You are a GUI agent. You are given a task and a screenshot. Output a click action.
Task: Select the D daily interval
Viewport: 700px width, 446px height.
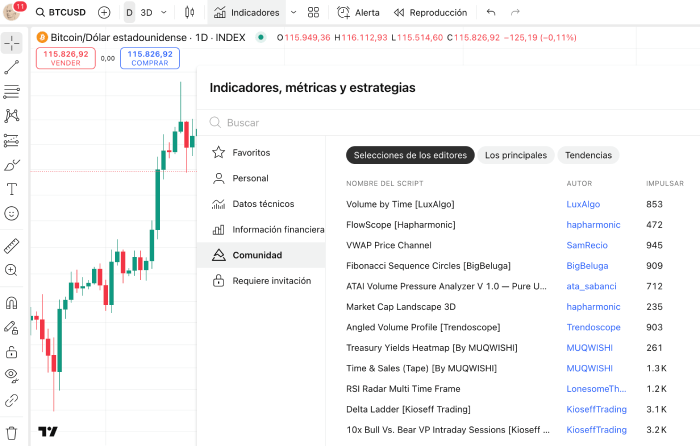[129, 13]
